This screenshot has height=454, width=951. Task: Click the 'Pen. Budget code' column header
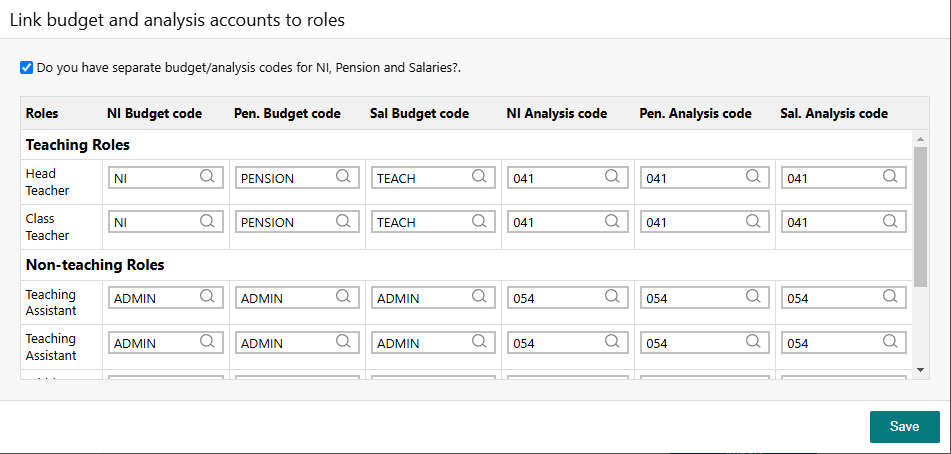(x=287, y=113)
